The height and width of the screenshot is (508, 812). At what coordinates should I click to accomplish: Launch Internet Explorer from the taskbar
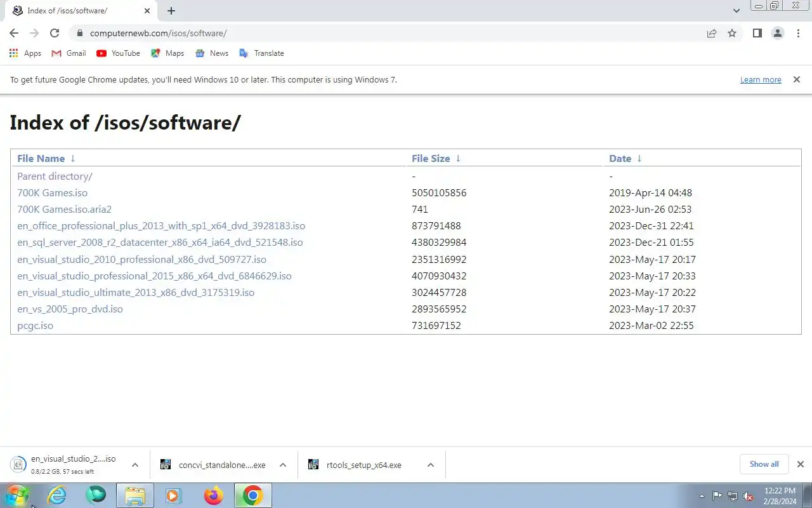point(57,495)
